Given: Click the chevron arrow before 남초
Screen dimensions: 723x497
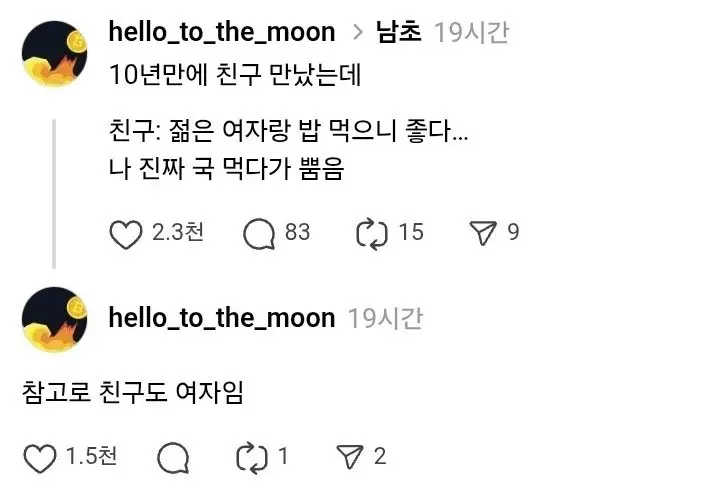Looking at the screenshot, I should coord(357,33).
